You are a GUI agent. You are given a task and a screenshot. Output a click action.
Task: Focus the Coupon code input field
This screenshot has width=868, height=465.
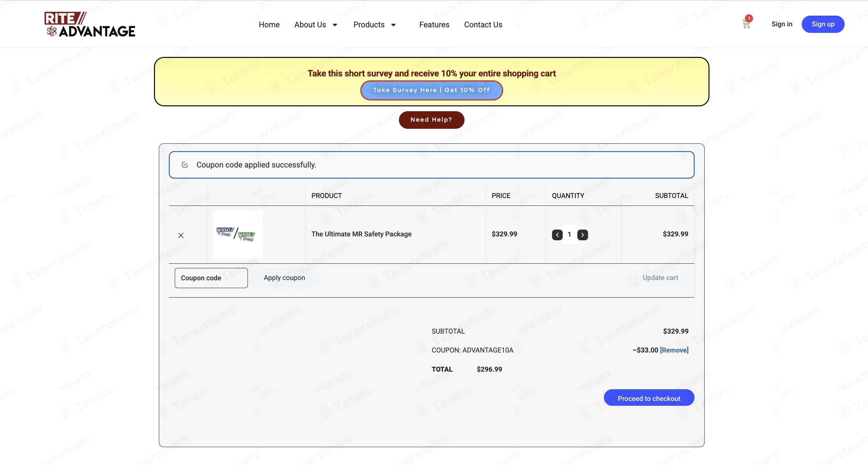click(x=211, y=278)
